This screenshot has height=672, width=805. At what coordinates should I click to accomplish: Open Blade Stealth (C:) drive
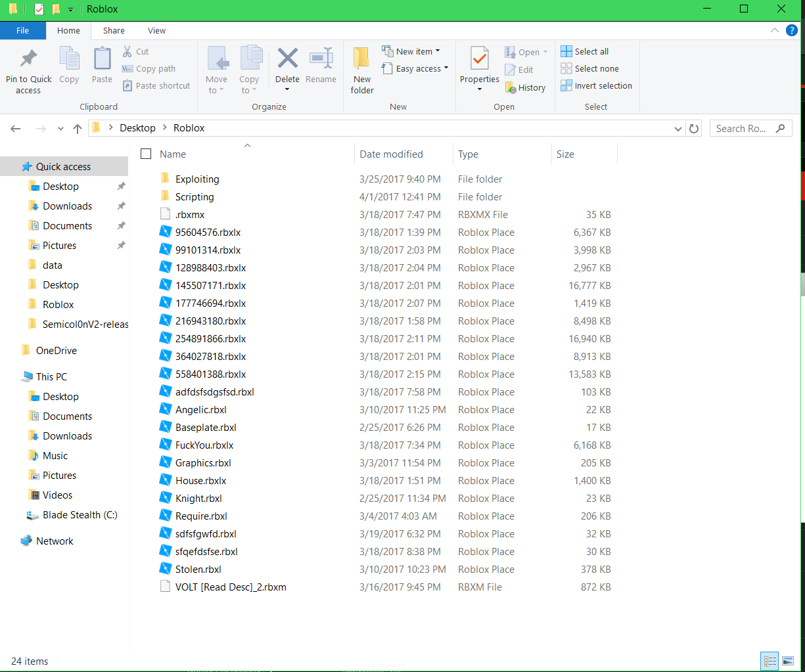(x=80, y=515)
